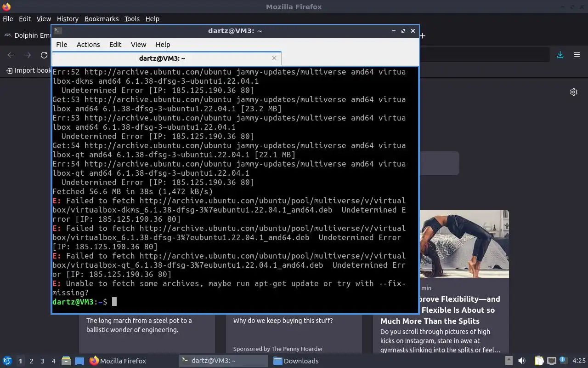
Task: Switch to workspace 2
Action: (32, 361)
